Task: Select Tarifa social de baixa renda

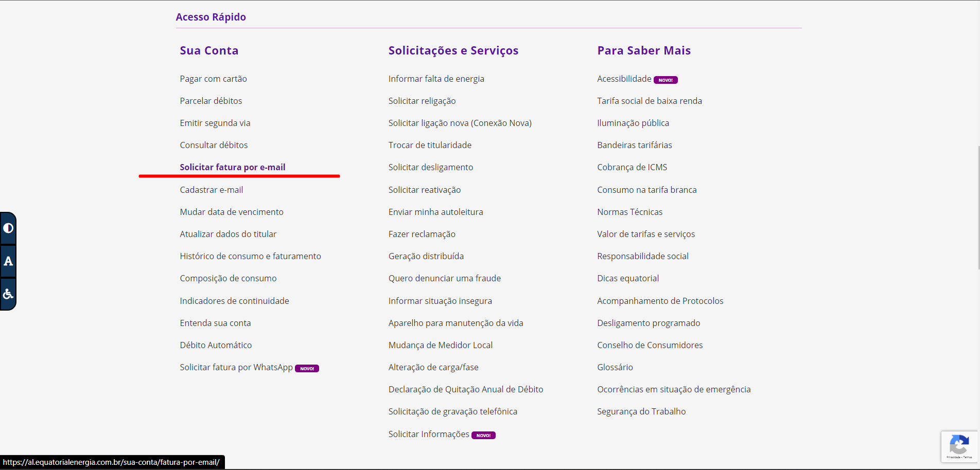Action: [x=649, y=101]
